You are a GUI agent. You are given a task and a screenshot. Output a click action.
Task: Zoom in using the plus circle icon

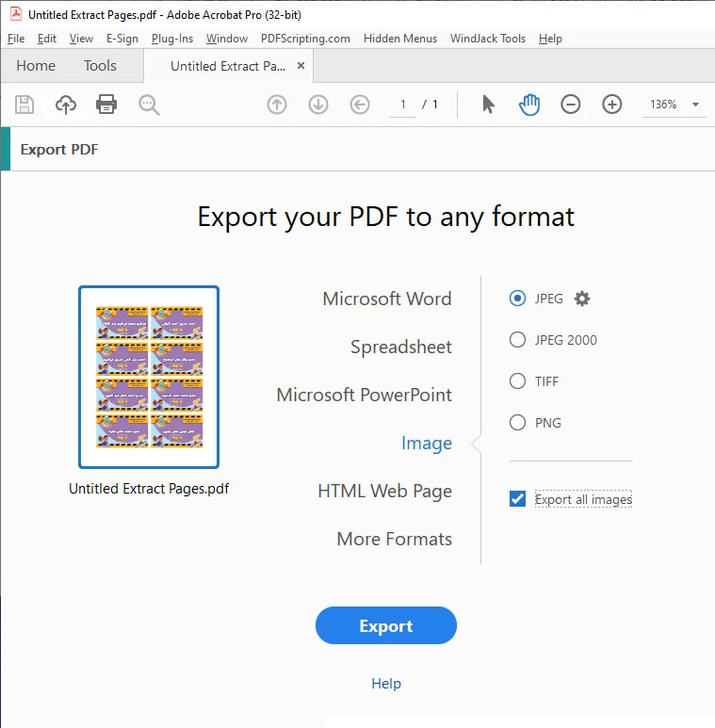pos(612,105)
